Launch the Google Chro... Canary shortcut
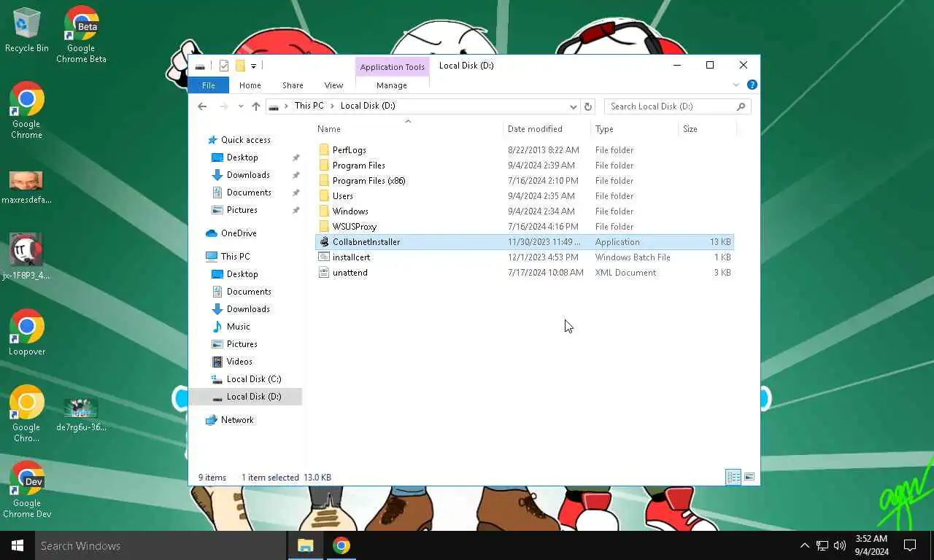 click(27, 413)
